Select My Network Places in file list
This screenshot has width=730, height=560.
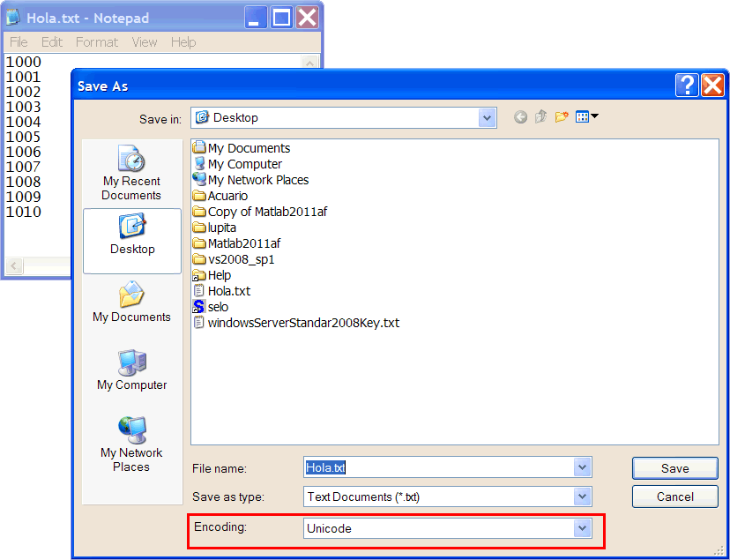coord(251,180)
